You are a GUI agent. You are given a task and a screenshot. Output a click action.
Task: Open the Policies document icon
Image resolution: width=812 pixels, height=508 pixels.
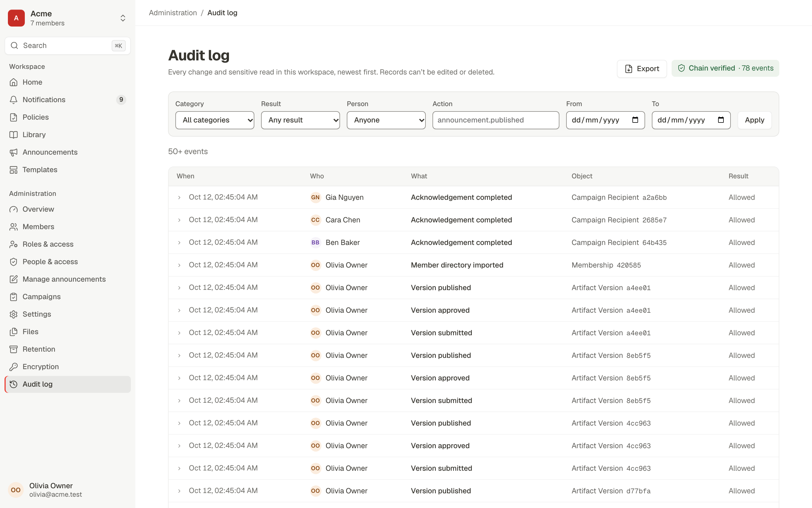[14, 117]
